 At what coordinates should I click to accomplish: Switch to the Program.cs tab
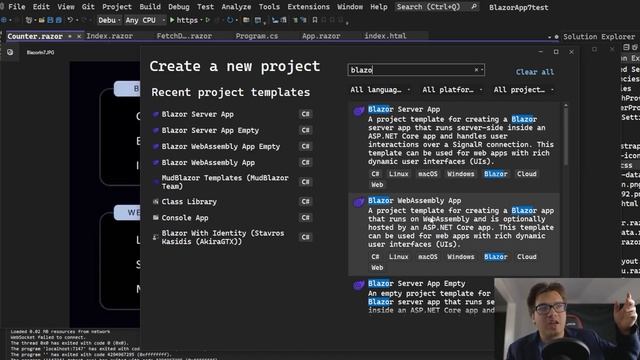point(257,36)
